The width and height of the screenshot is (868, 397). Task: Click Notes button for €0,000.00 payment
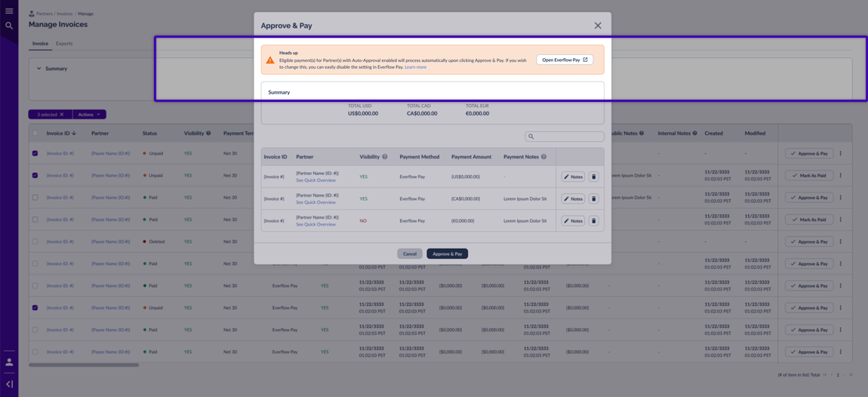[573, 221]
